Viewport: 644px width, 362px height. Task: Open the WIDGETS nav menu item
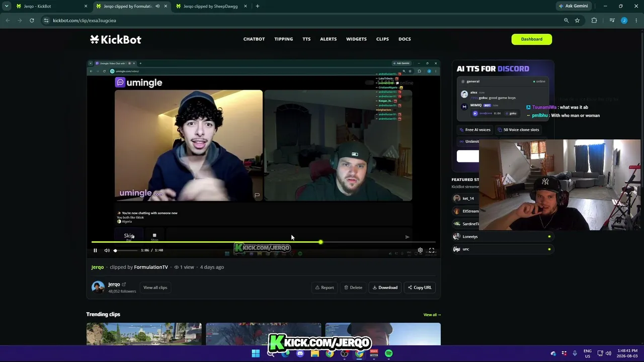click(x=356, y=39)
